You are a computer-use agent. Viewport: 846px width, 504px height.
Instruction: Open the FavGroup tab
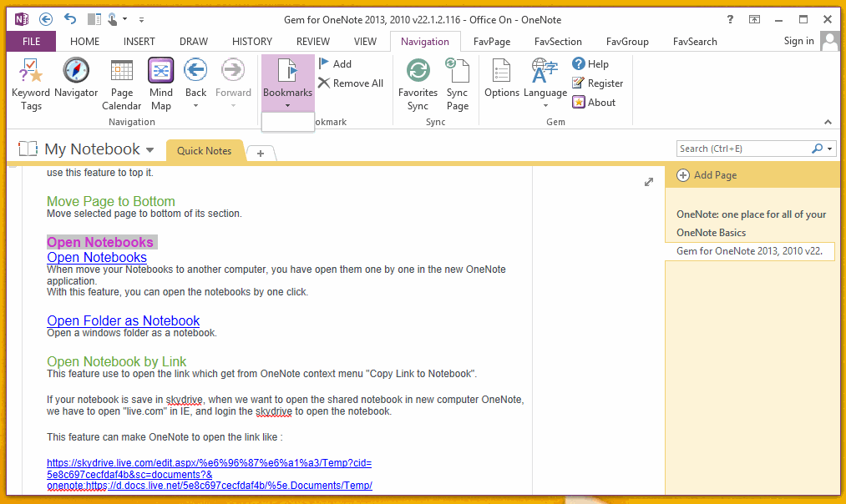[x=627, y=42]
